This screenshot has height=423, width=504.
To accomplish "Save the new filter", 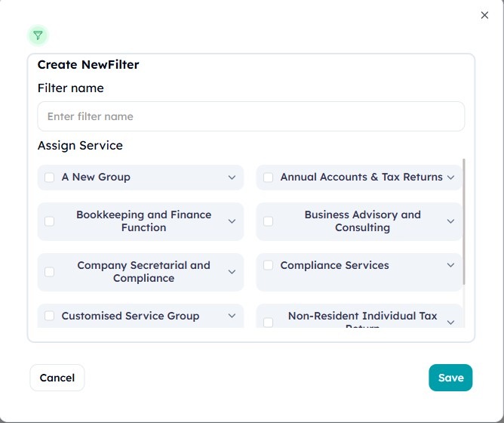I will click(450, 378).
